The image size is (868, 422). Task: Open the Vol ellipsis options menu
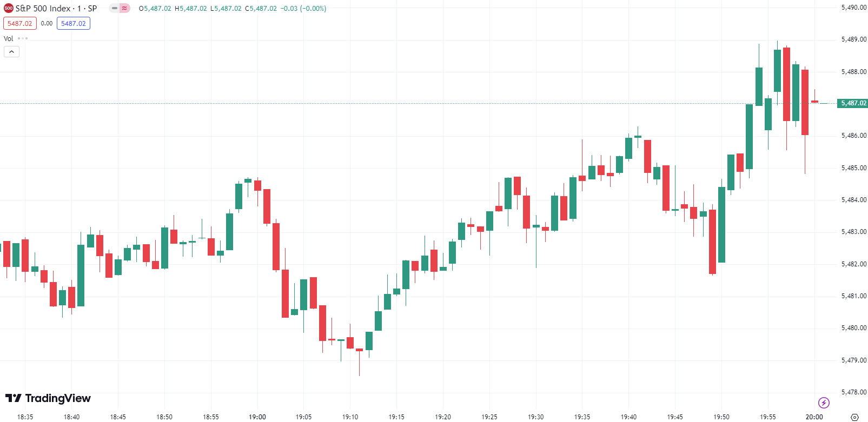pos(22,38)
